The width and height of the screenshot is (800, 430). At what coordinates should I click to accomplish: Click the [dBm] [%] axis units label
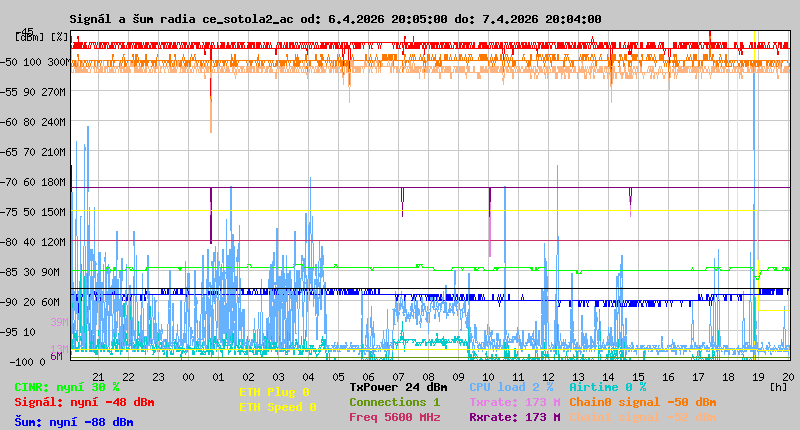[42, 37]
